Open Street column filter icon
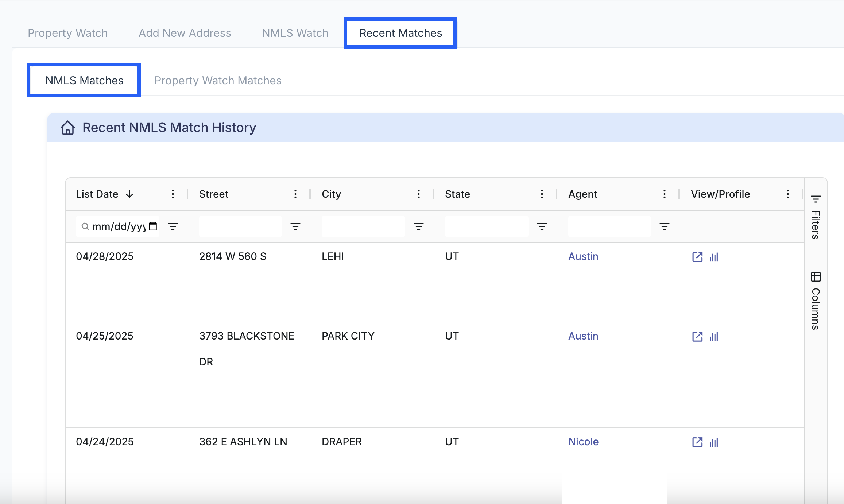 tap(295, 226)
